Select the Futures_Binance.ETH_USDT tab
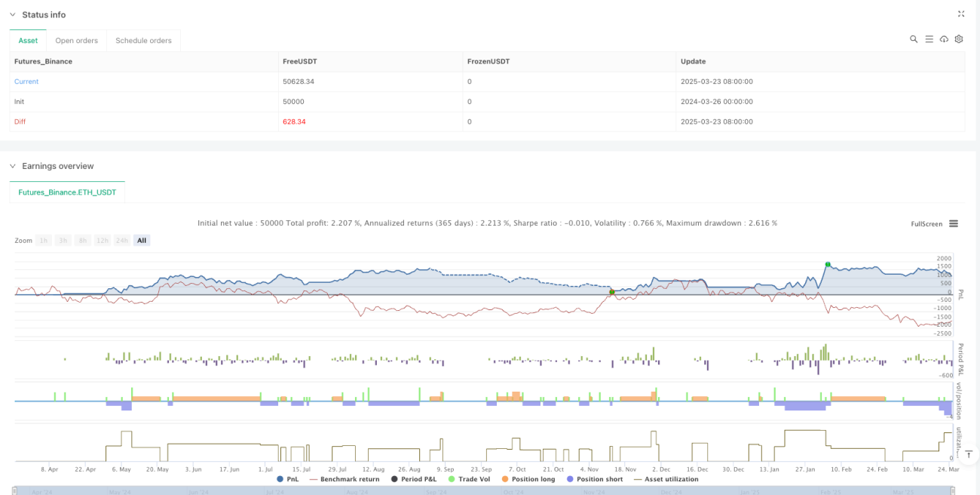Viewport: 980px width, 495px height. (x=67, y=192)
